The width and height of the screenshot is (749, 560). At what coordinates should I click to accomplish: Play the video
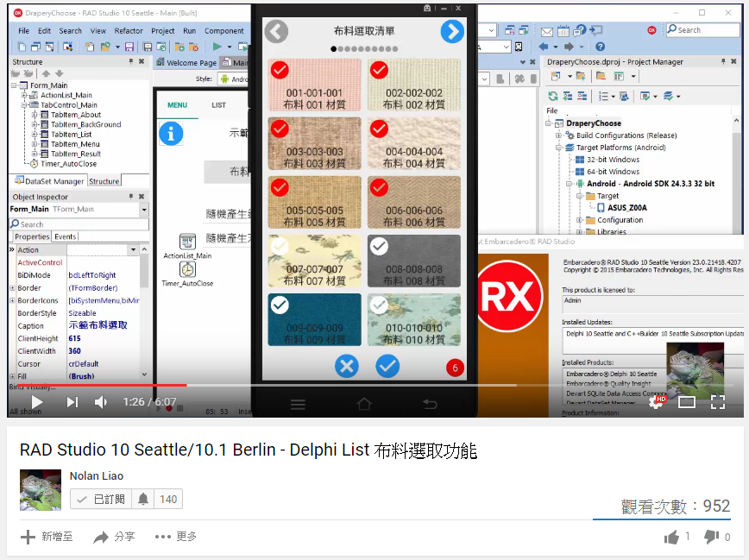pyautogui.click(x=37, y=402)
